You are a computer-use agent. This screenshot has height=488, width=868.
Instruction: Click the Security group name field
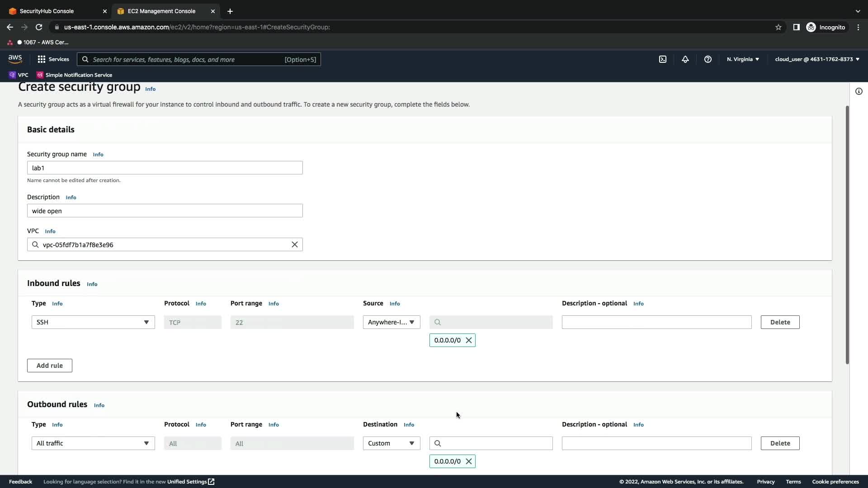pyautogui.click(x=165, y=168)
